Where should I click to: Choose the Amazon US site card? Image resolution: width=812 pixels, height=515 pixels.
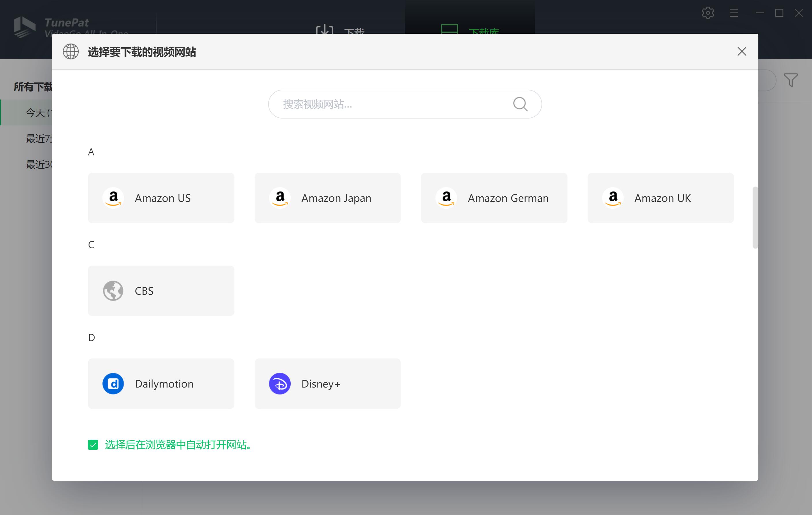click(161, 198)
